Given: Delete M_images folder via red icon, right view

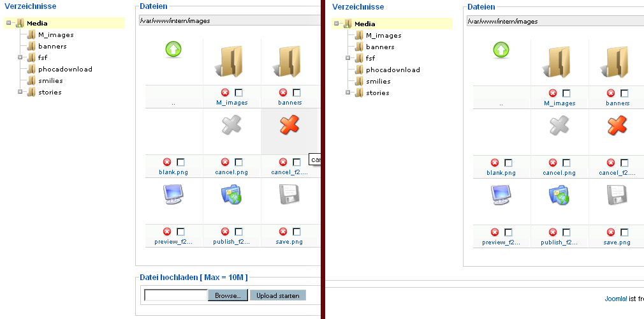Looking at the screenshot, I should point(553,93).
